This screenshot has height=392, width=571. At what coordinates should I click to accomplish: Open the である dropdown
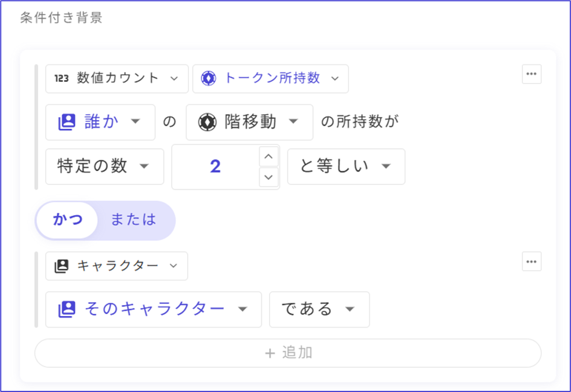tap(319, 309)
